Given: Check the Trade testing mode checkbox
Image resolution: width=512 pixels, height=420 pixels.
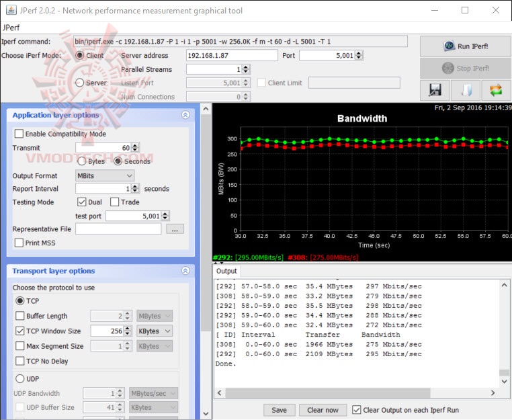Looking at the screenshot, I should tap(114, 202).
